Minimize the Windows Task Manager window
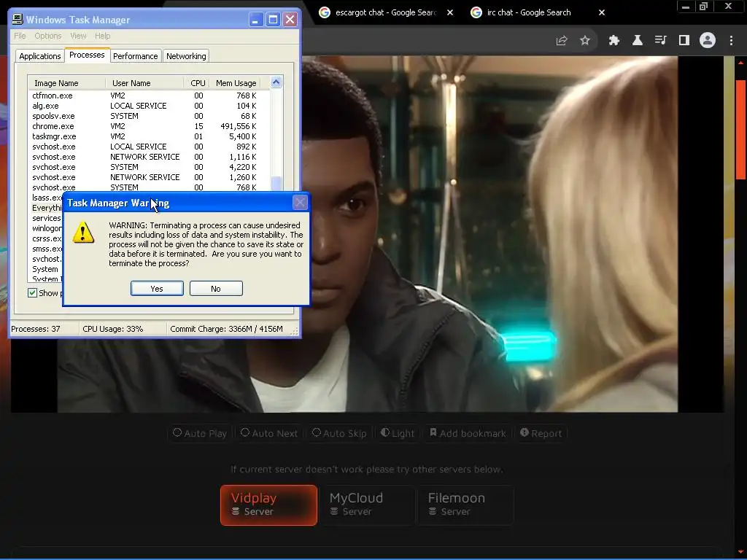This screenshot has height=560, width=747. (x=256, y=20)
